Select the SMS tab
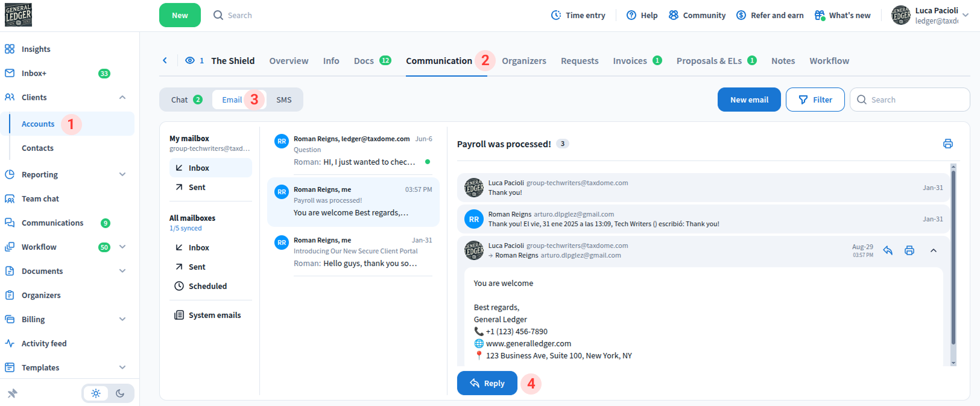Screen dimensions: 980x406 click(284, 100)
